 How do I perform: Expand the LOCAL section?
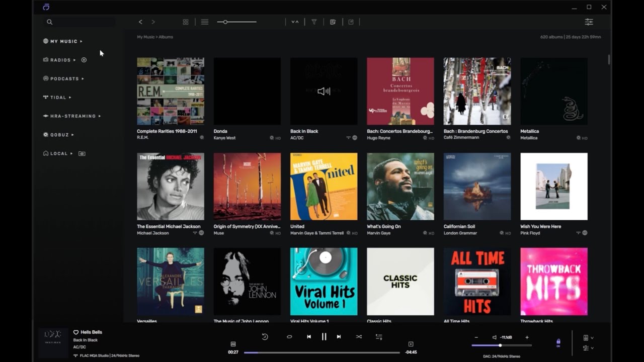[58, 153]
